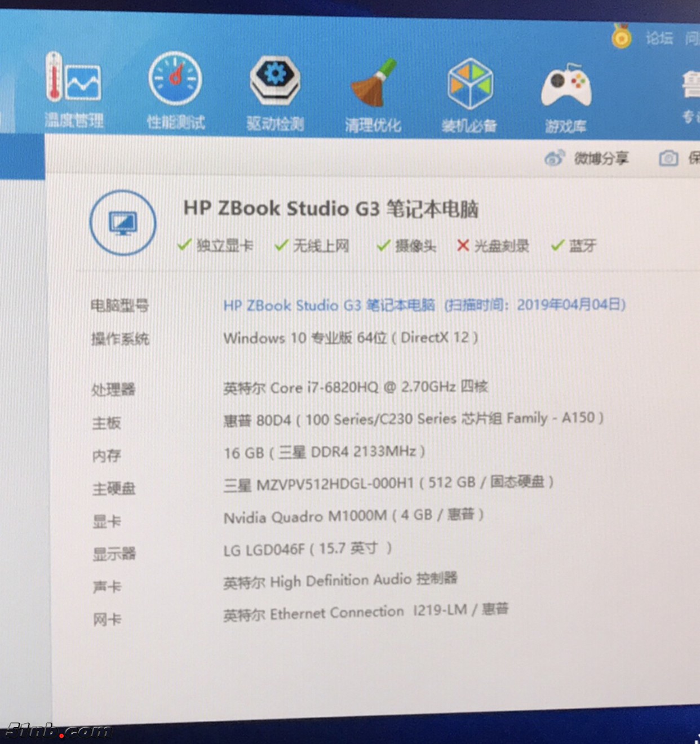The width and height of the screenshot is (700, 744).
Task: Click the 摄像头 camera checkmark
Action: point(383,245)
